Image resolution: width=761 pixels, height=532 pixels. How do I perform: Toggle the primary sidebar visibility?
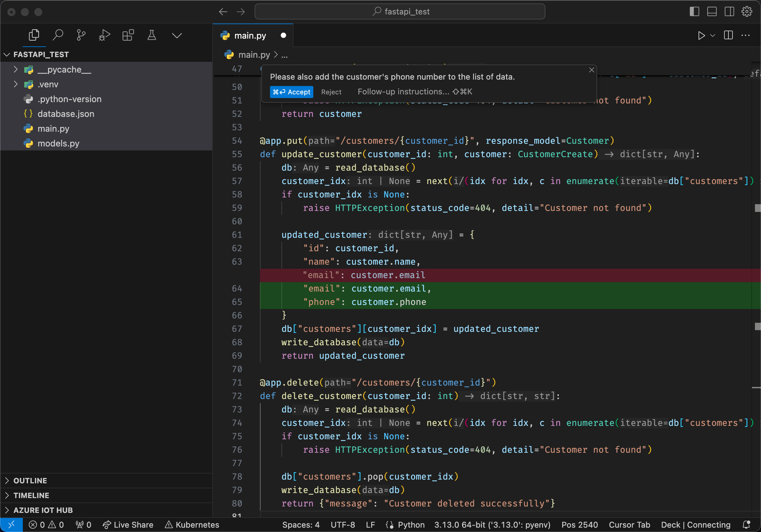pos(694,11)
